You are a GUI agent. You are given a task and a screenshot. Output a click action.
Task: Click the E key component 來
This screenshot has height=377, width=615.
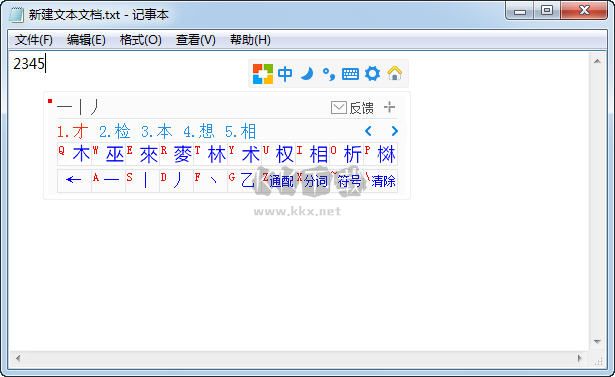pyautogui.click(x=142, y=154)
